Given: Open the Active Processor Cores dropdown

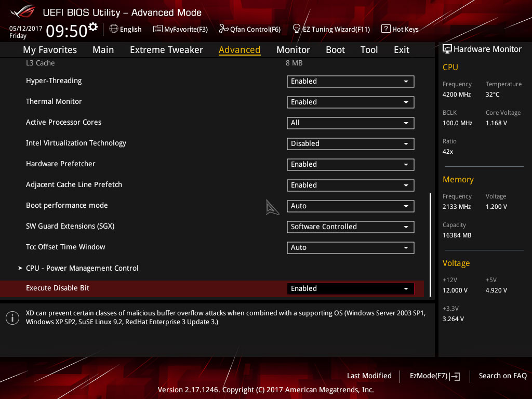Looking at the screenshot, I should [x=351, y=123].
